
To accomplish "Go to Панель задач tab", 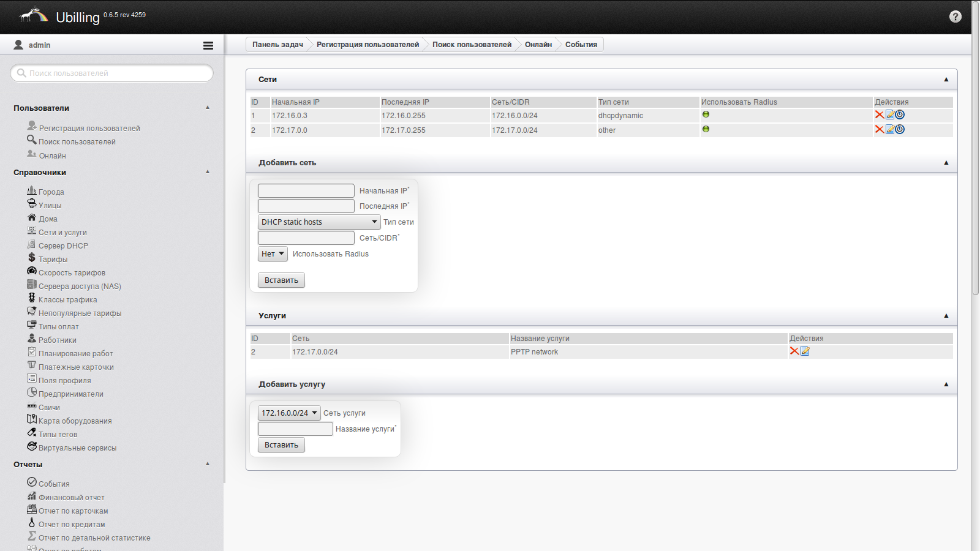I will tap(277, 45).
